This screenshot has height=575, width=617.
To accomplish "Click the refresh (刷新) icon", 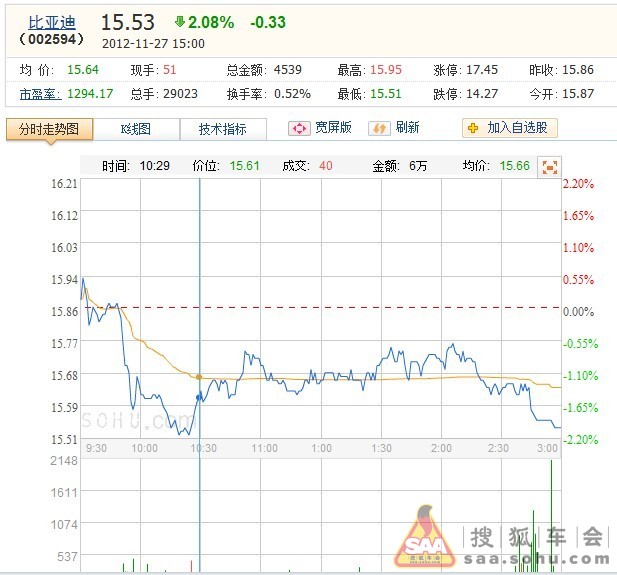I will [x=379, y=128].
